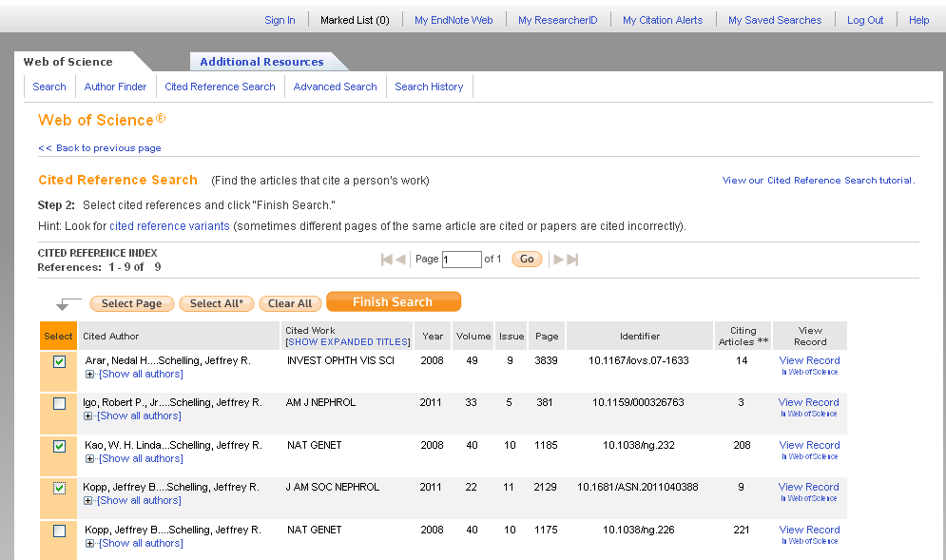View Record for NAT GENET page 1175
The image size is (946, 560).
click(x=810, y=530)
